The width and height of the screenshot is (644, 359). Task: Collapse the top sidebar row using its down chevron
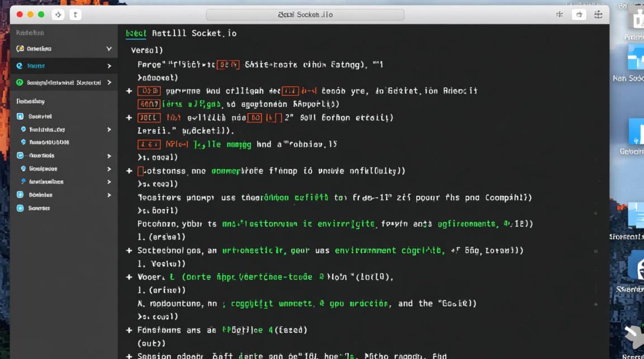point(109,49)
